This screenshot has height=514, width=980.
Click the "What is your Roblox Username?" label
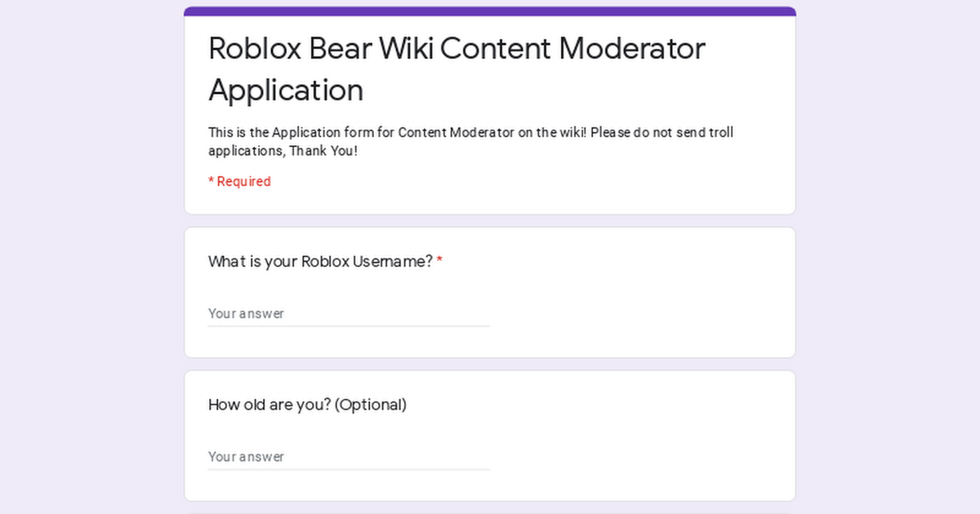point(320,262)
